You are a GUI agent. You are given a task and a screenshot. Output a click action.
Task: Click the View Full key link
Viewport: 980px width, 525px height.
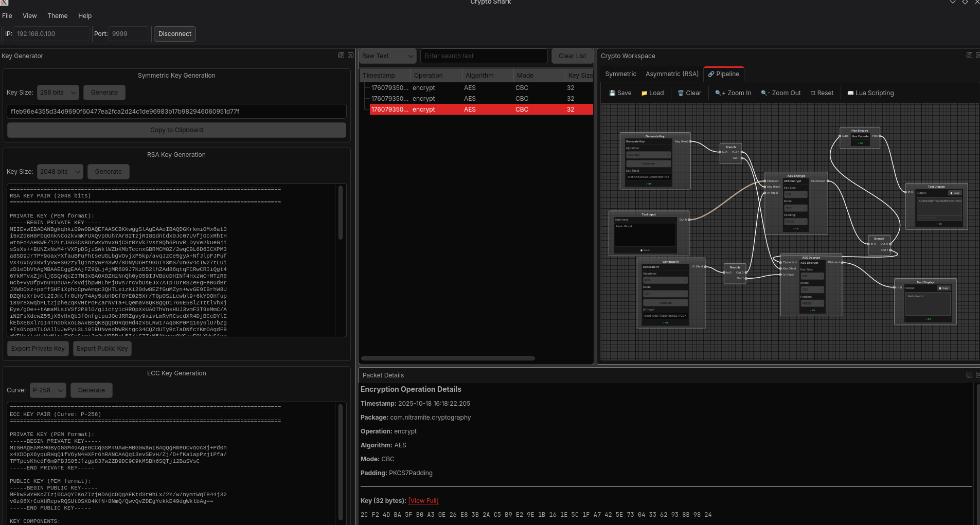tap(423, 500)
